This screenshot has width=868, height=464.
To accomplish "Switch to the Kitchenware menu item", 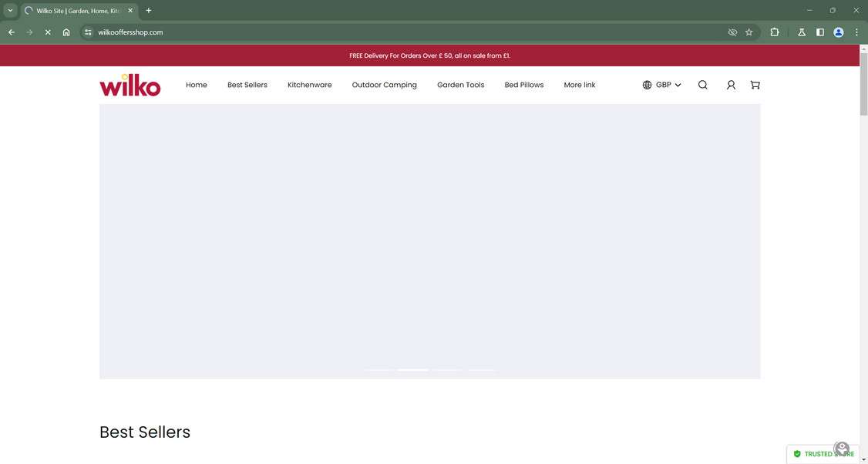I will pyautogui.click(x=309, y=85).
